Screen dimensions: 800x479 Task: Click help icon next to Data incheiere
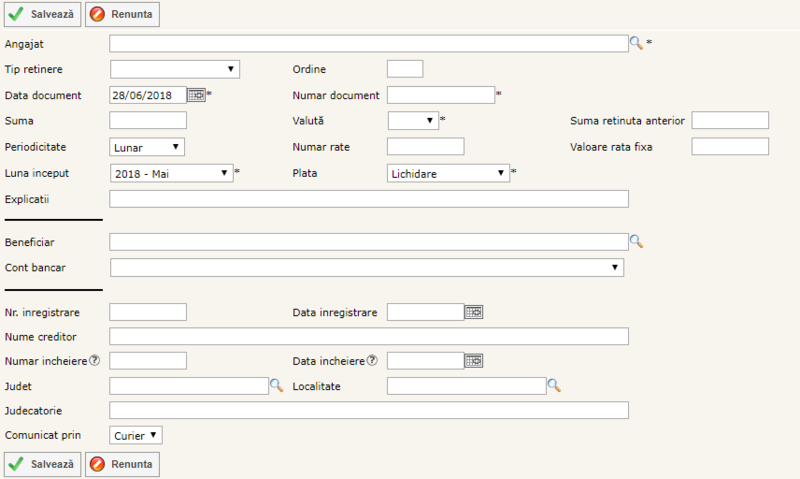(x=372, y=360)
